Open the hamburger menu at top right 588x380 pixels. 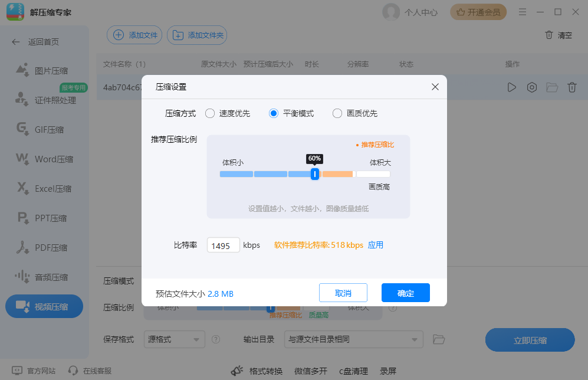tap(522, 11)
